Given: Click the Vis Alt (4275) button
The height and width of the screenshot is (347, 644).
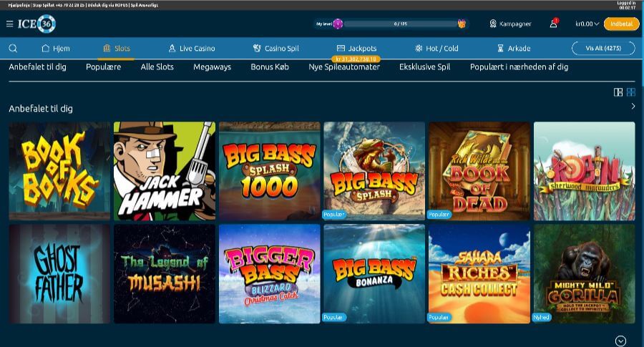Looking at the screenshot, I should pos(603,49).
